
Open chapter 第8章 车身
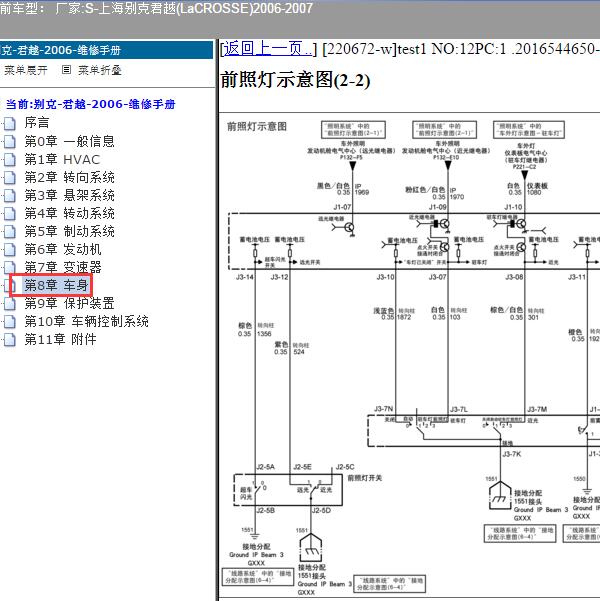[56, 286]
